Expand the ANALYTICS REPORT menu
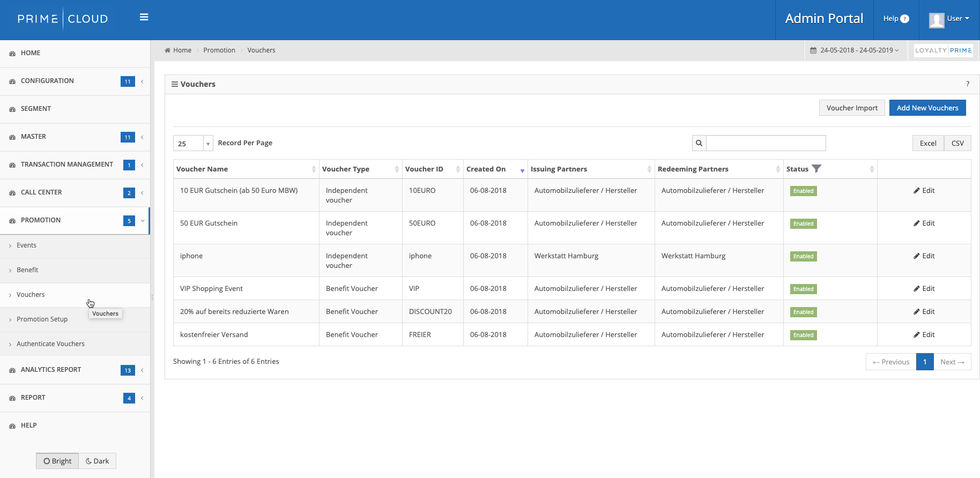This screenshot has height=478, width=980. (75, 370)
